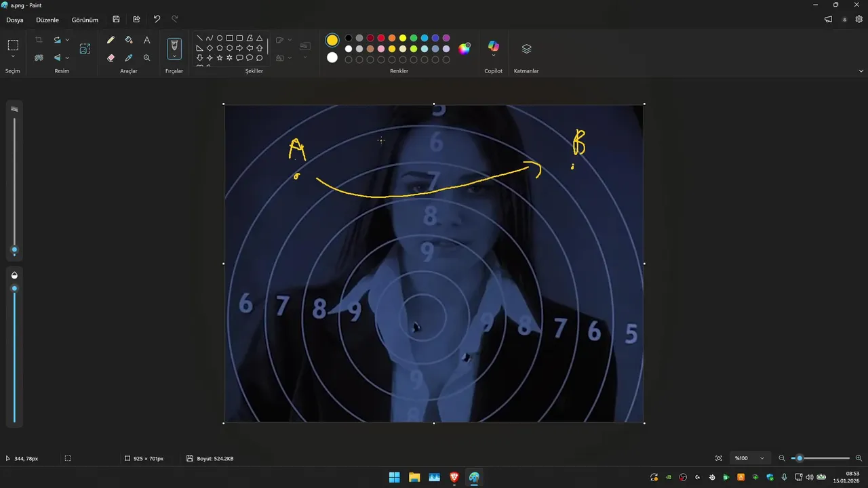This screenshot has height=488, width=868.
Task: Open the Dosya menu
Action: tap(15, 20)
